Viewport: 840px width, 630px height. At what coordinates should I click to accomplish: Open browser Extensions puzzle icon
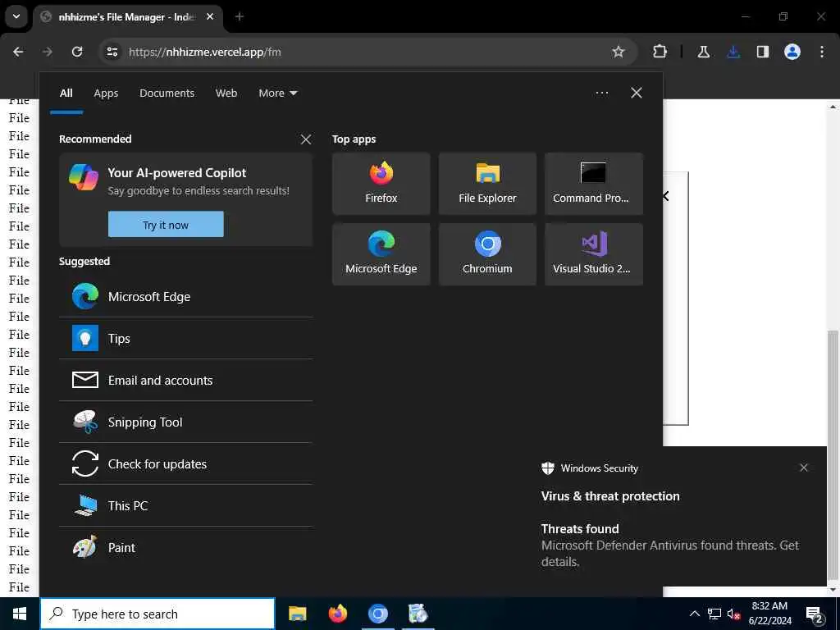pyautogui.click(x=660, y=52)
